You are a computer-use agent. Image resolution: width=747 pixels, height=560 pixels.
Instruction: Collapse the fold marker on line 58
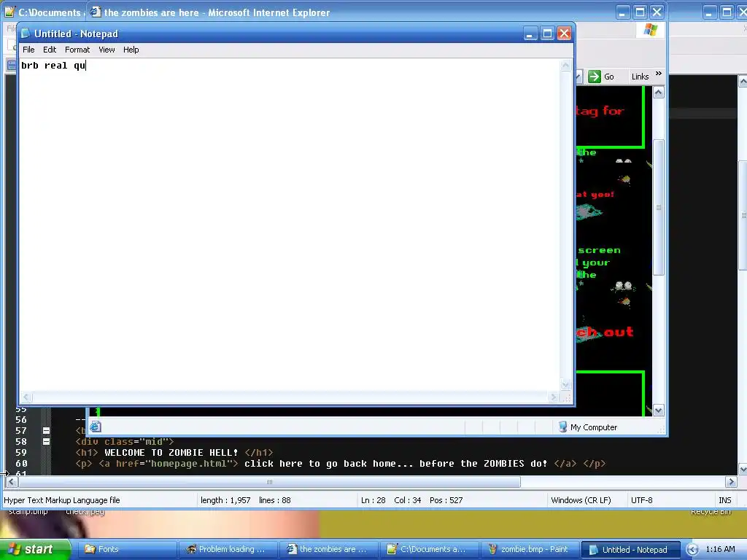pos(46,441)
